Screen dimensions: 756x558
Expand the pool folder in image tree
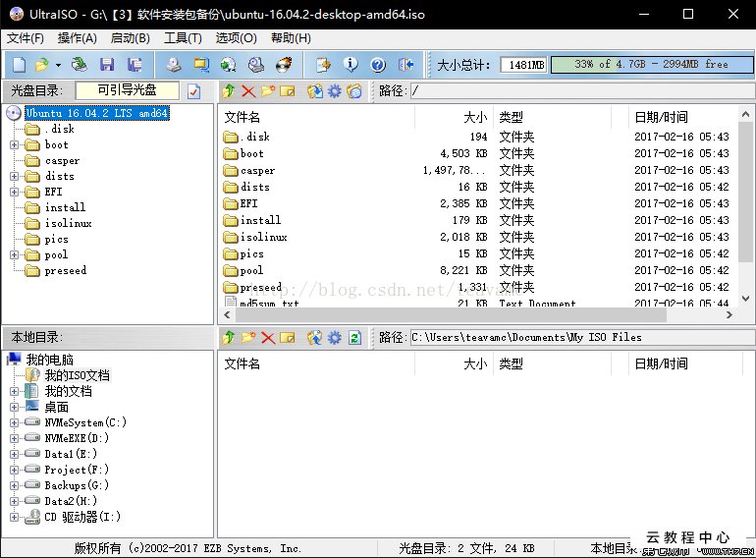coord(14,254)
